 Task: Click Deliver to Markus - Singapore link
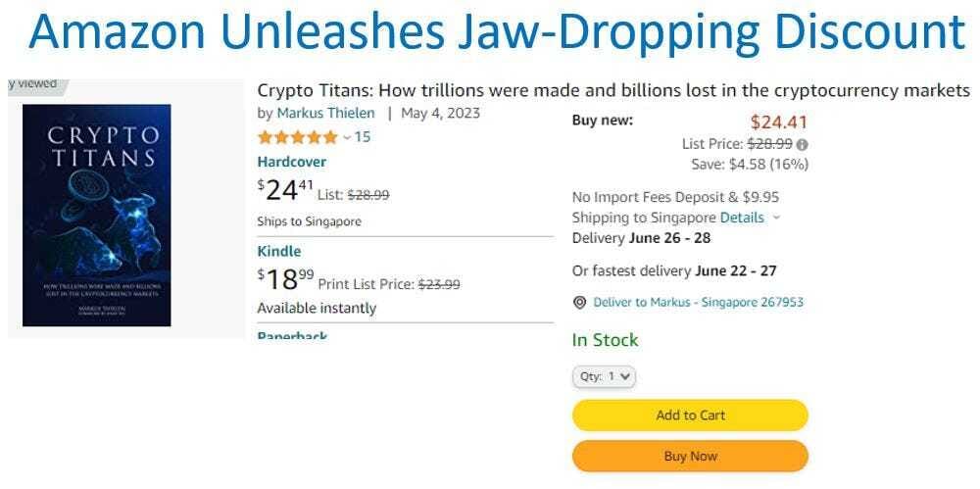(698, 302)
